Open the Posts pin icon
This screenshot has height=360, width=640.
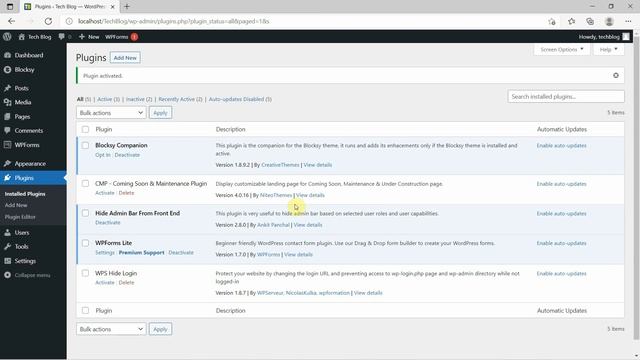click(7, 88)
